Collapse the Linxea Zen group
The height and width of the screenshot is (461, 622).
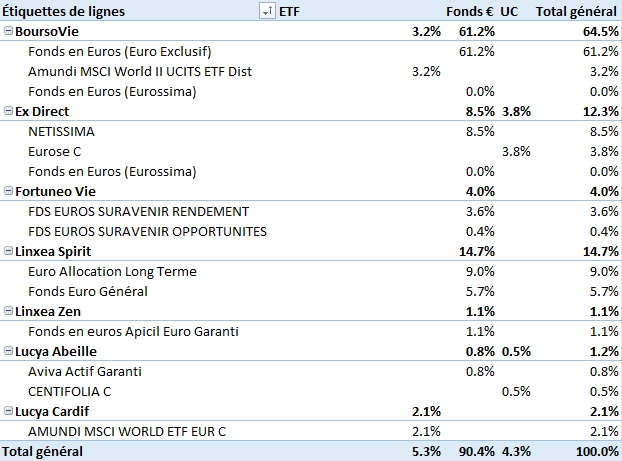click(x=9, y=311)
